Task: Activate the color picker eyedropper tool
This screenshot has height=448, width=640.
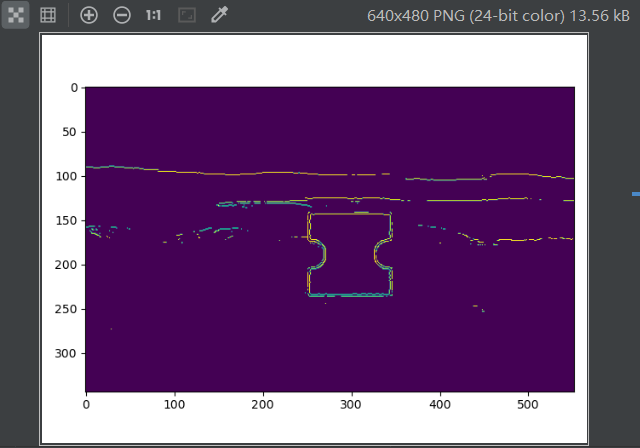Action: (x=218, y=15)
